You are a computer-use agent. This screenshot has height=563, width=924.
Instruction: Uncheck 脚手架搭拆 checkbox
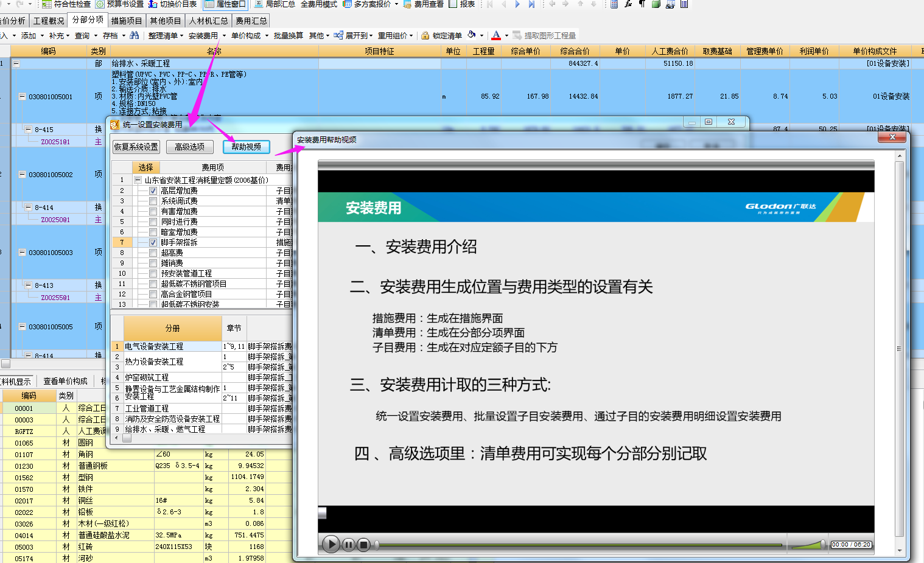click(153, 242)
